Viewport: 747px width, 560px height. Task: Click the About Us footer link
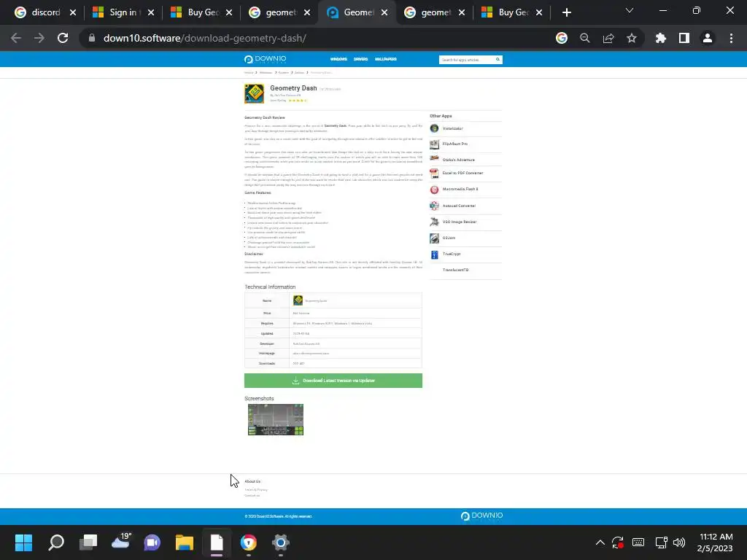(x=252, y=481)
